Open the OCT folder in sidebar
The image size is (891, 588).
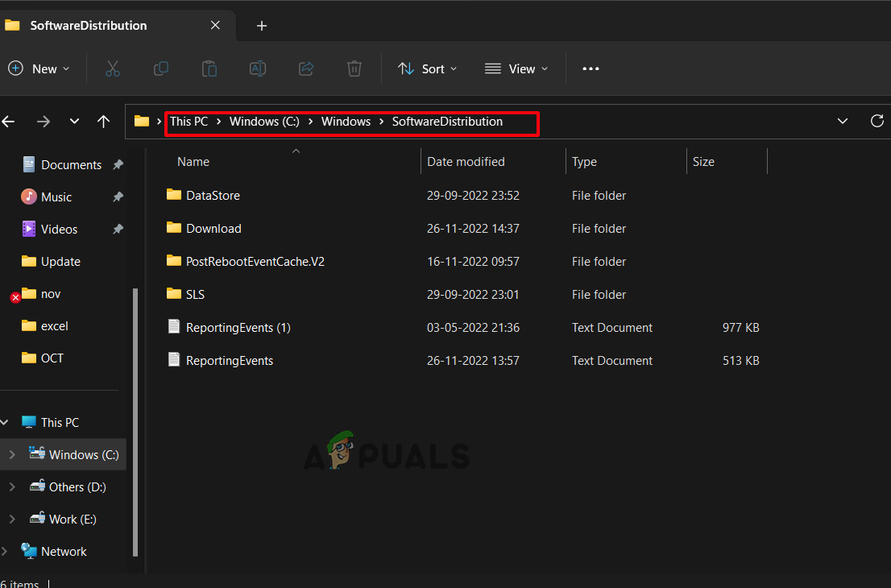(52, 358)
